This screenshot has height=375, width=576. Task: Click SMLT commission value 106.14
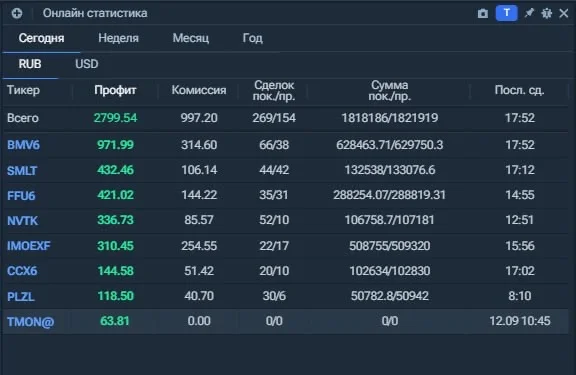[x=199, y=170]
